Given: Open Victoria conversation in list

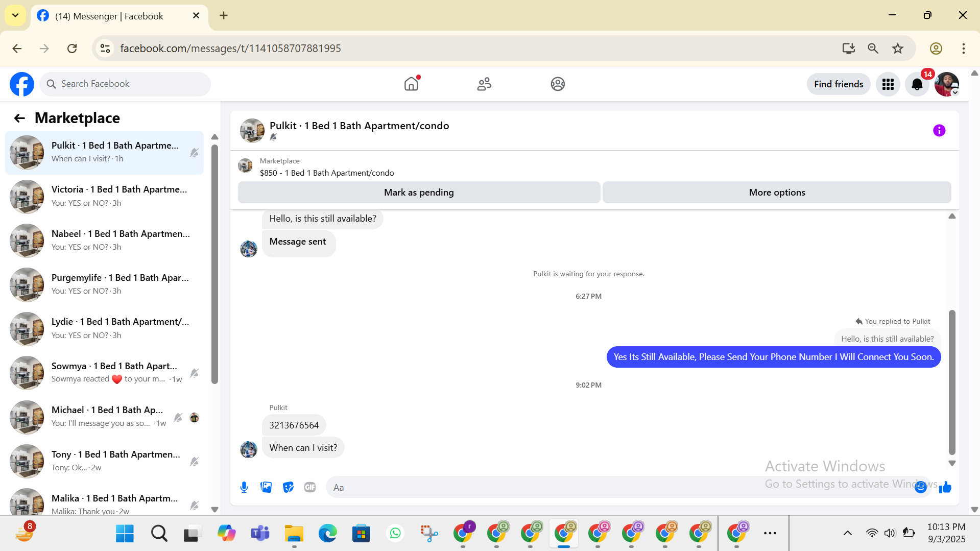Looking at the screenshot, I should [x=104, y=197].
